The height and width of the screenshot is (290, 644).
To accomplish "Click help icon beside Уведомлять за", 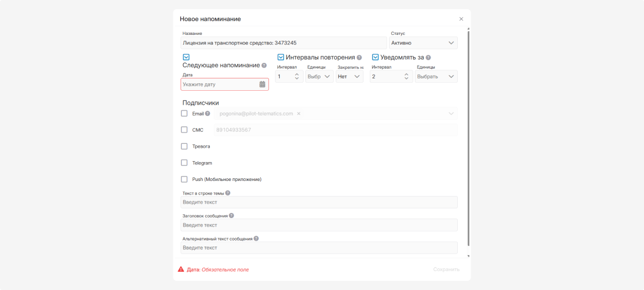I will (x=428, y=57).
